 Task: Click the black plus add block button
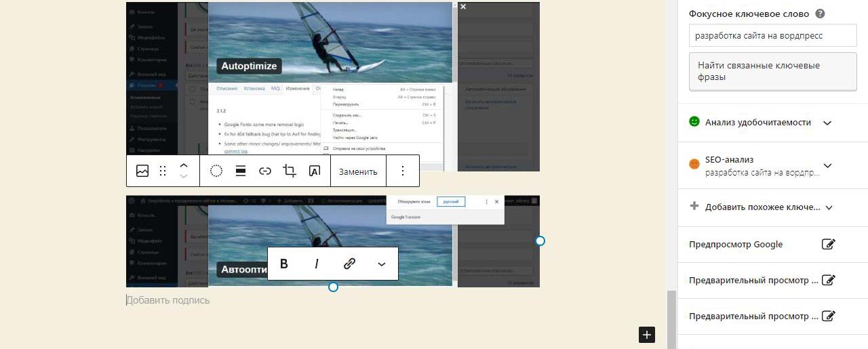[x=647, y=335]
